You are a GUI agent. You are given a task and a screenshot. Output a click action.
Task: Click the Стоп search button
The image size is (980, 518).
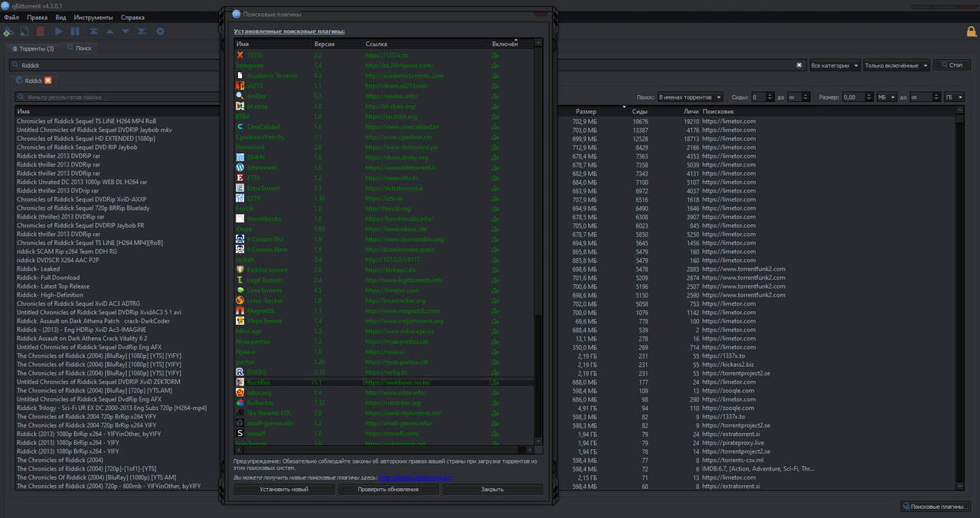952,66
